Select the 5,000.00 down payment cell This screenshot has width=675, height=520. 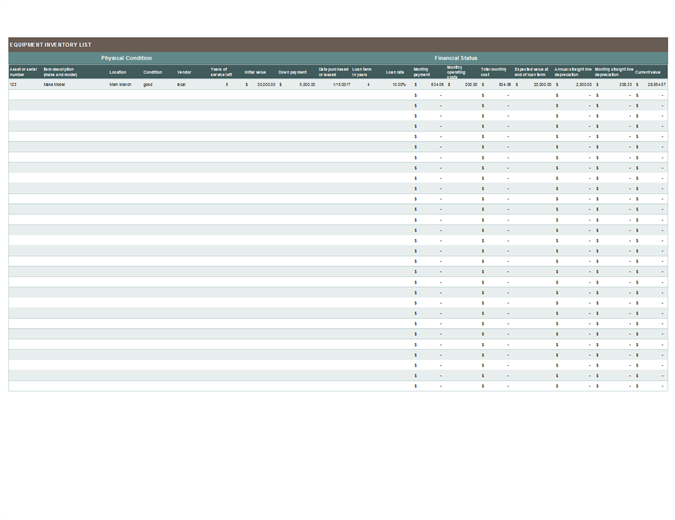pyautogui.click(x=297, y=85)
